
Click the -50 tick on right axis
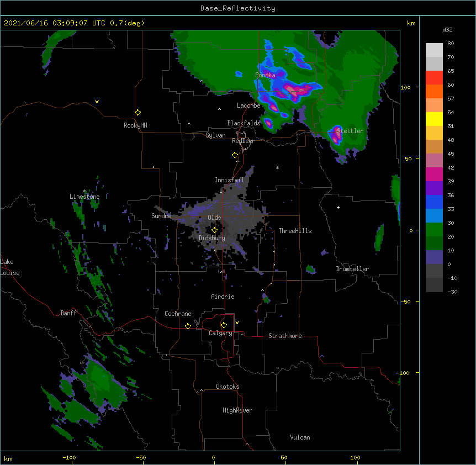tap(405, 302)
